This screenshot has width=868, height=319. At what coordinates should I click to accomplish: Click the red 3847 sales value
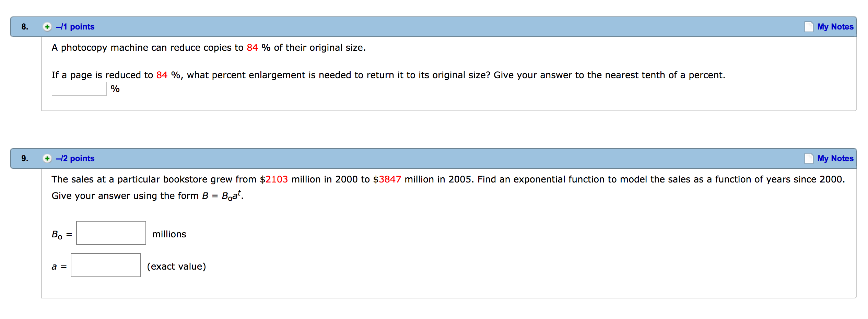[x=390, y=179]
